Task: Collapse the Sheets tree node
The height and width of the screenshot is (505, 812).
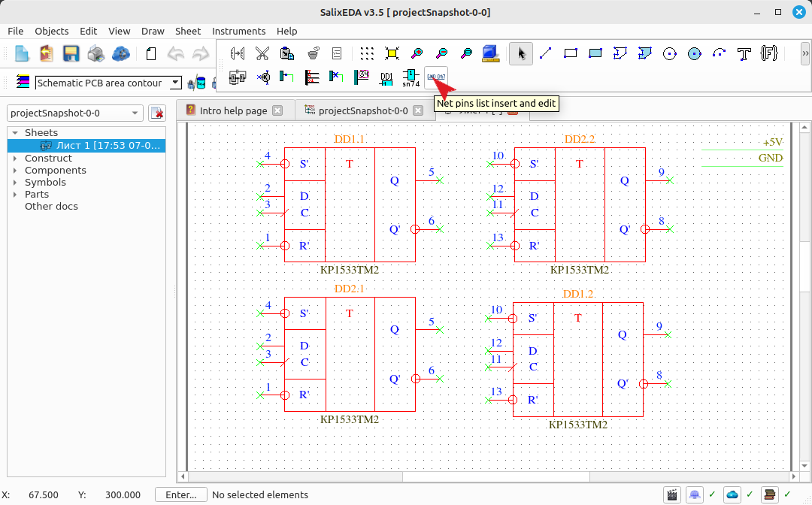Action: (x=15, y=133)
